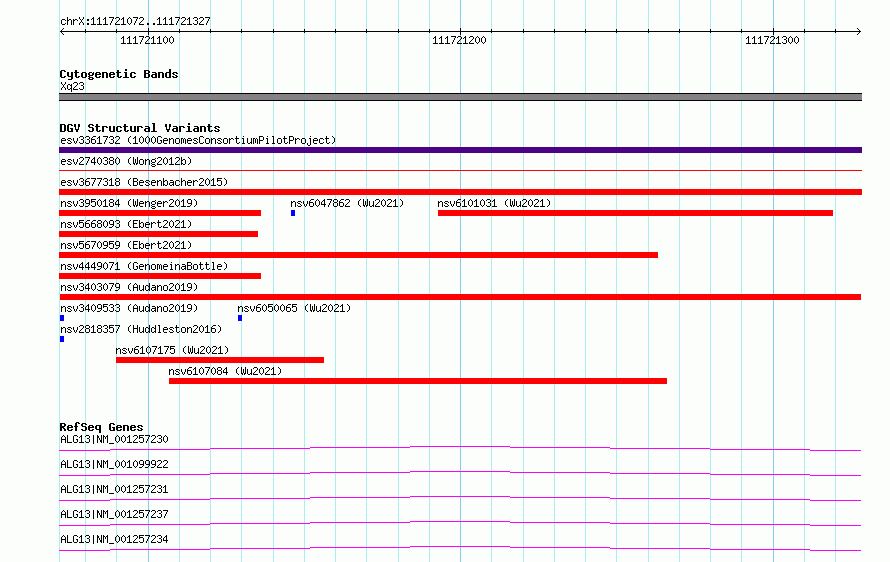Click the 111721200 ruler coordinate
The width and height of the screenshot is (890, 562).
pos(459,40)
